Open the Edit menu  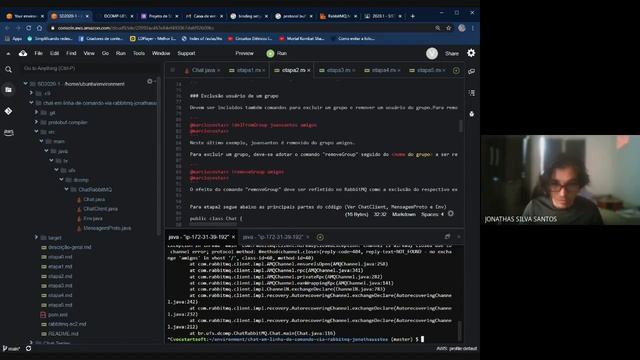pyautogui.click(x=54, y=53)
